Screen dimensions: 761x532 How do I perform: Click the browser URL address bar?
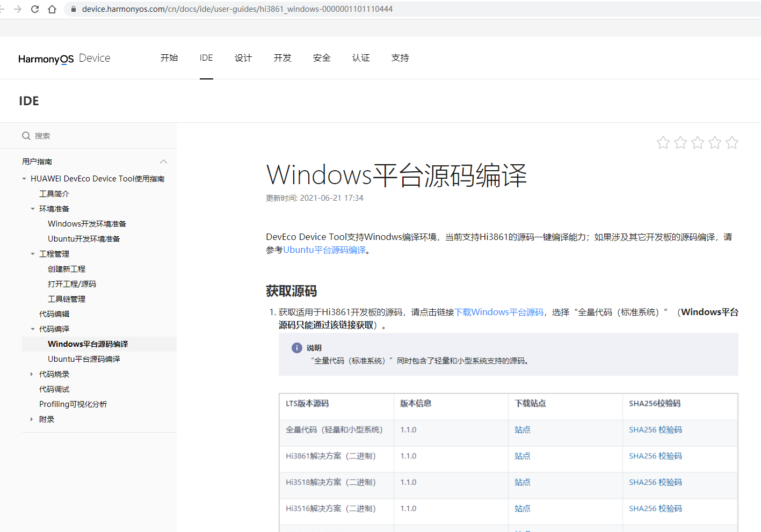pos(414,9)
